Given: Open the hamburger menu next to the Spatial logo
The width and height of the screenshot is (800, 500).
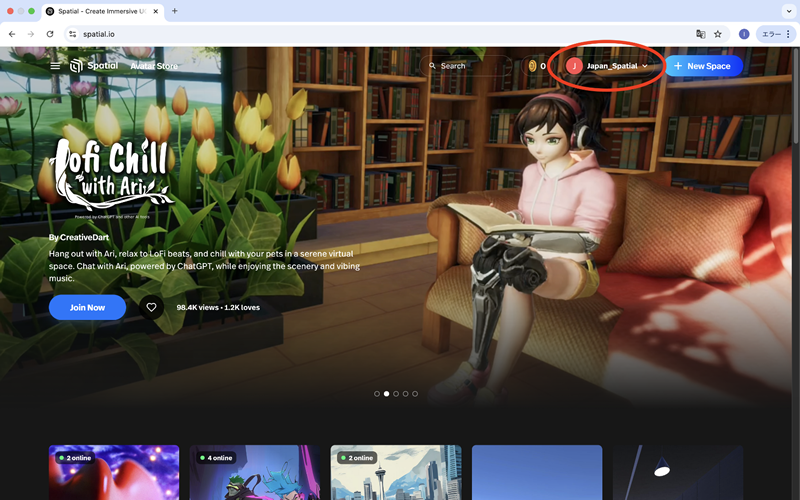Looking at the screenshot, I should [55, 66].
